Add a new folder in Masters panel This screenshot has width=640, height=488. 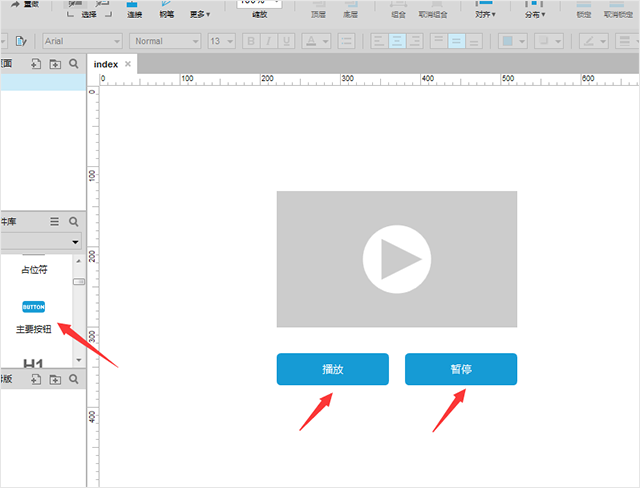[x=55, y=379]
